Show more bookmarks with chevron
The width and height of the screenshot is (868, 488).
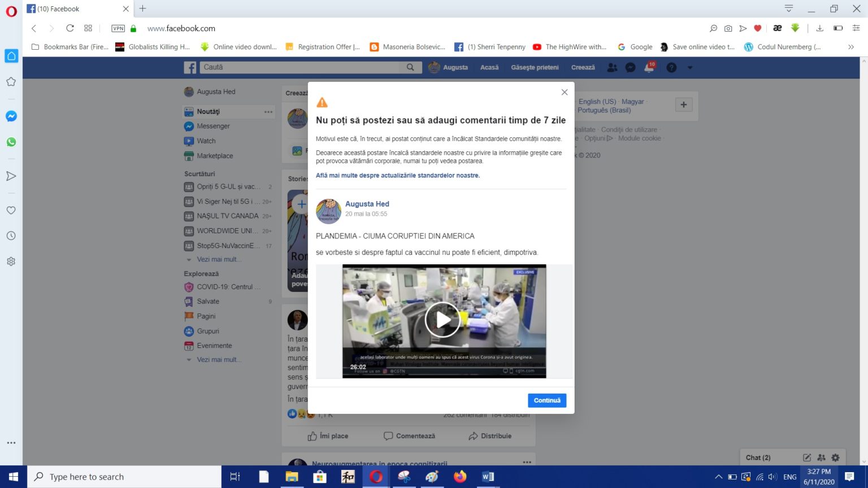[850, 47]
